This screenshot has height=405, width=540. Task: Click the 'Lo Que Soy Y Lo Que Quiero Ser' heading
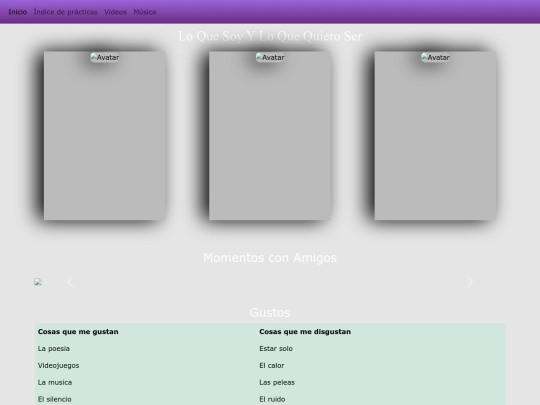pos(270,36)
